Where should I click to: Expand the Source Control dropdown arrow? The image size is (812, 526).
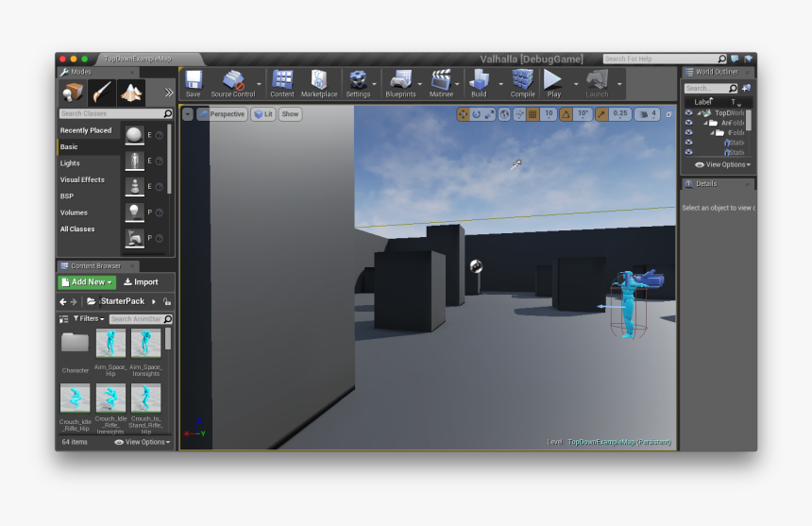(259, 84)
